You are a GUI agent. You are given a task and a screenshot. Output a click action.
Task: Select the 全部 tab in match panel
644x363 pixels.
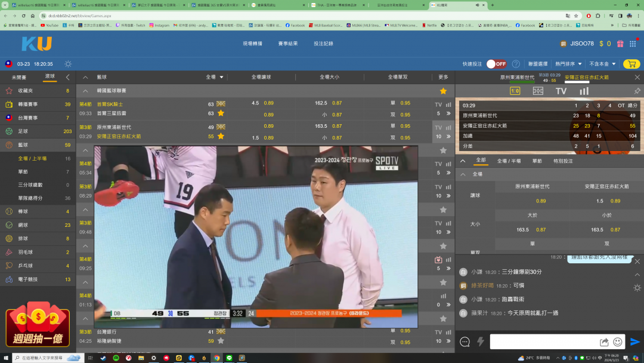[481, 161]
